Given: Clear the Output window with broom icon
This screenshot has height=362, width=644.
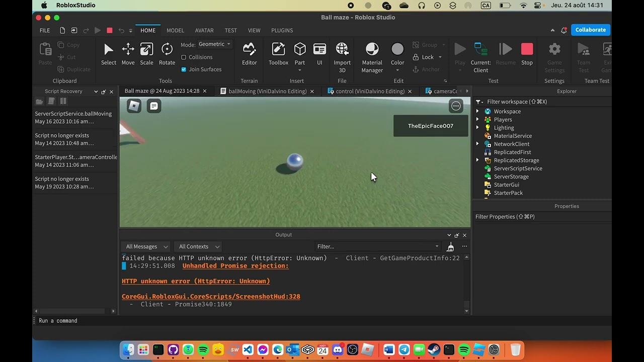Looking at the screenshot, I should point(450,247).
